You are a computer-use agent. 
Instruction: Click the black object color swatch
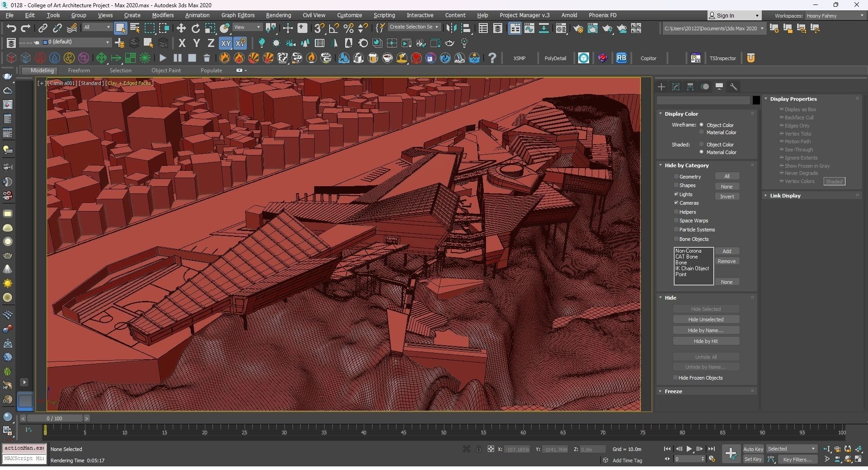pos(756,100)
